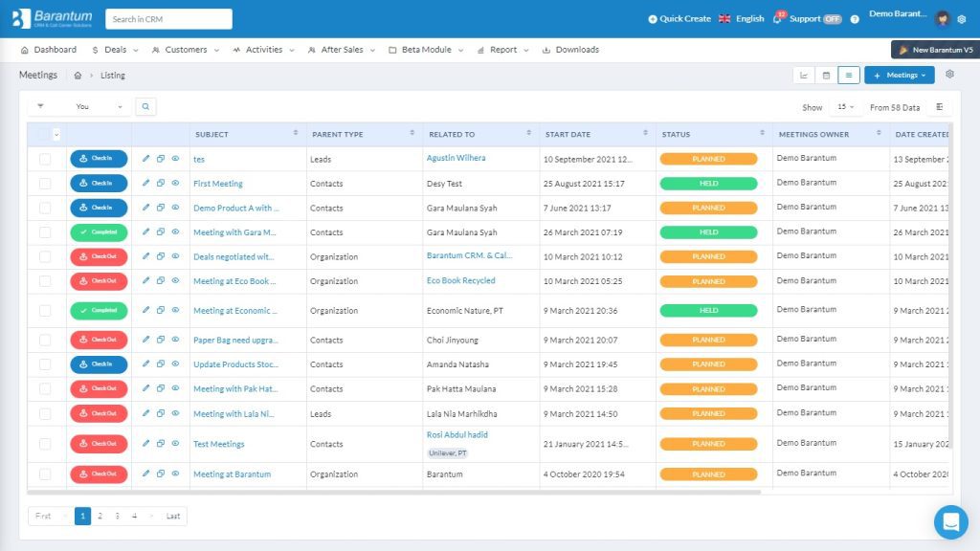The image size is (980, 551).
Task: Edit the 'Deals negotiated wit...' meeting
Action: coord(145,256)
